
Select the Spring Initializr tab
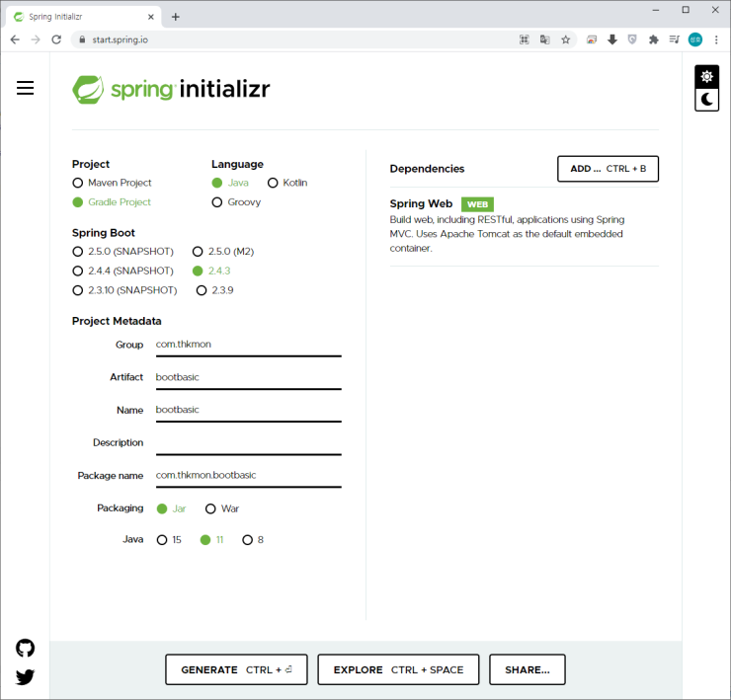click(79, 17)
